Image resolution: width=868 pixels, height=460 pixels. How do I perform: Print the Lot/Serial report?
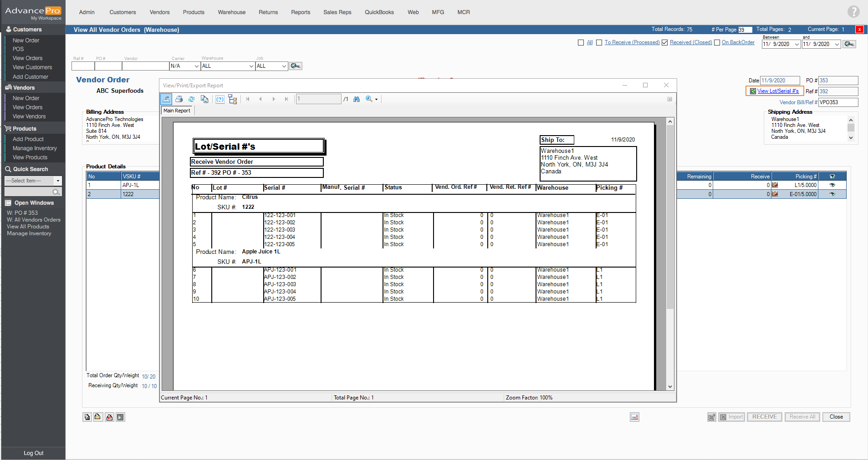(x=179, y=99)
